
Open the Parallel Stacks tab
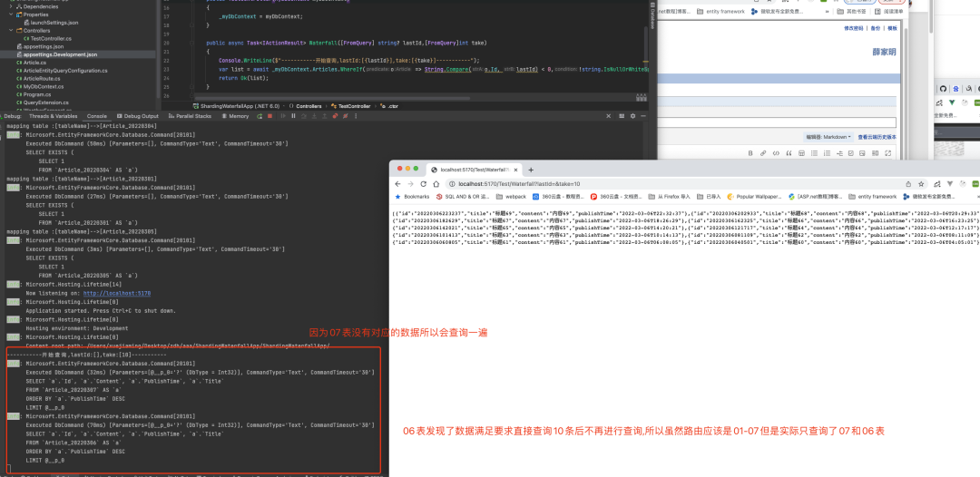190,116
